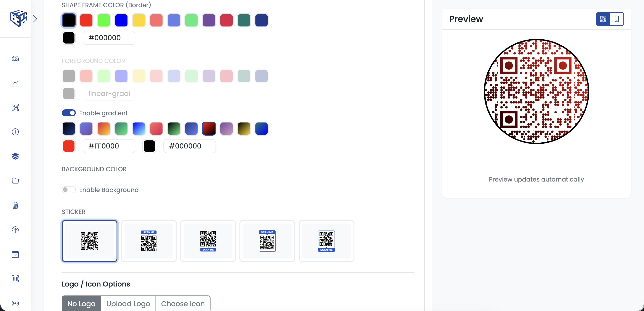Choose the red to orange gradient preset
644x311 pixels.
click(x=104, y=129)
